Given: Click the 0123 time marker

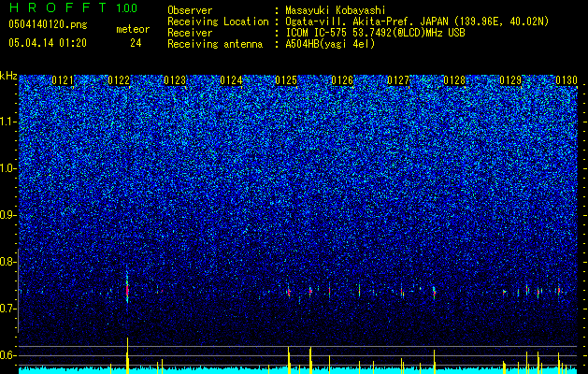Looking at the screenshot, I should click(x=175, y=80).
